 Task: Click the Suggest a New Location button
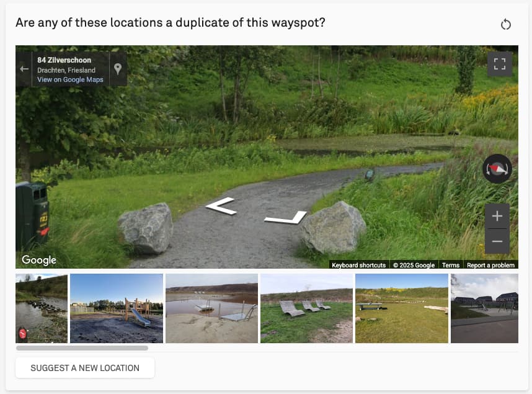85,368
